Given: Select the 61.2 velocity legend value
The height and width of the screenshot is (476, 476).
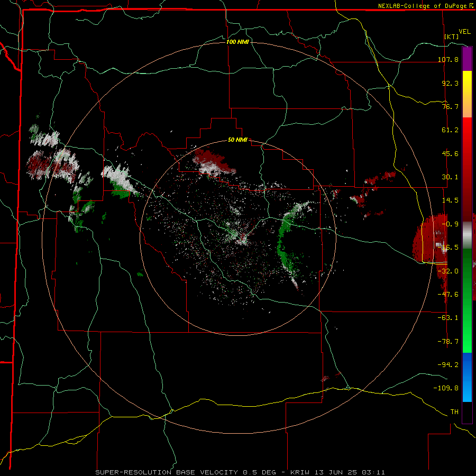Looking at the screenshot, I should point(450,130).
